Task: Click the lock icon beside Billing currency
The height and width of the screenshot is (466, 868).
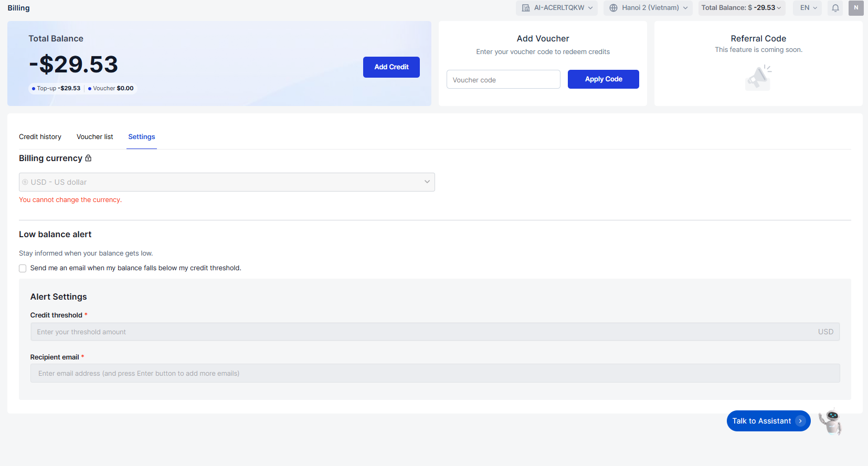Action: point(88,158)
